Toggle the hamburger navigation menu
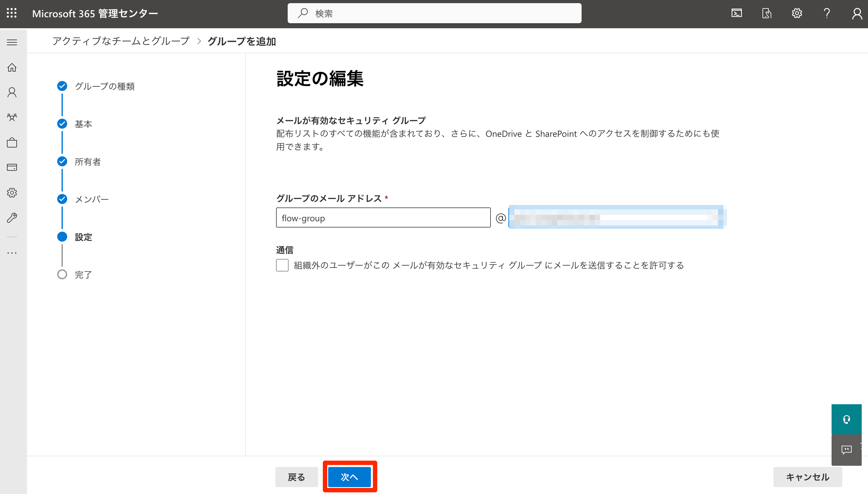The image size is (868, 494). coord(12,42)
